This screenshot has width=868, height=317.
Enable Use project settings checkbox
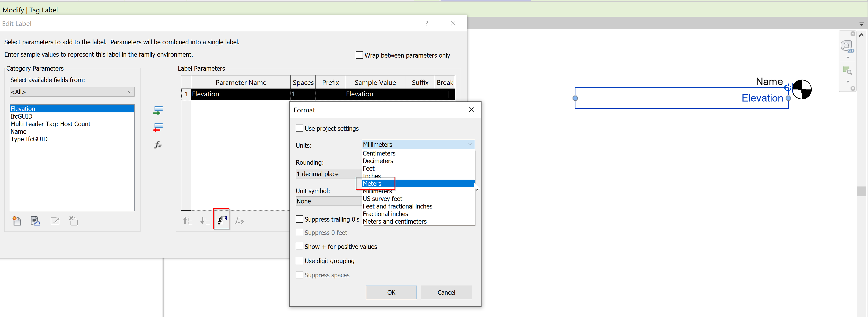tap(299, 128)
